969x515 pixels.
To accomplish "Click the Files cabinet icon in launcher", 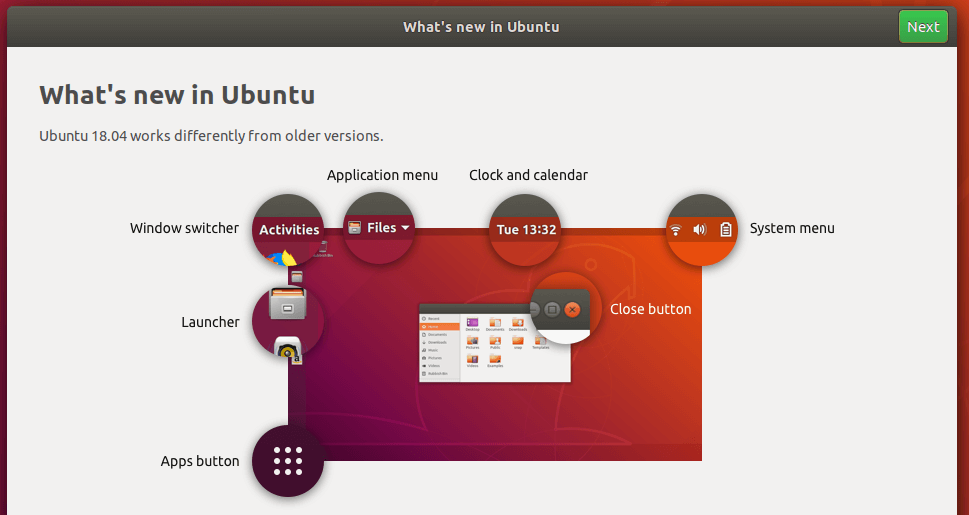I will [288, 304].
